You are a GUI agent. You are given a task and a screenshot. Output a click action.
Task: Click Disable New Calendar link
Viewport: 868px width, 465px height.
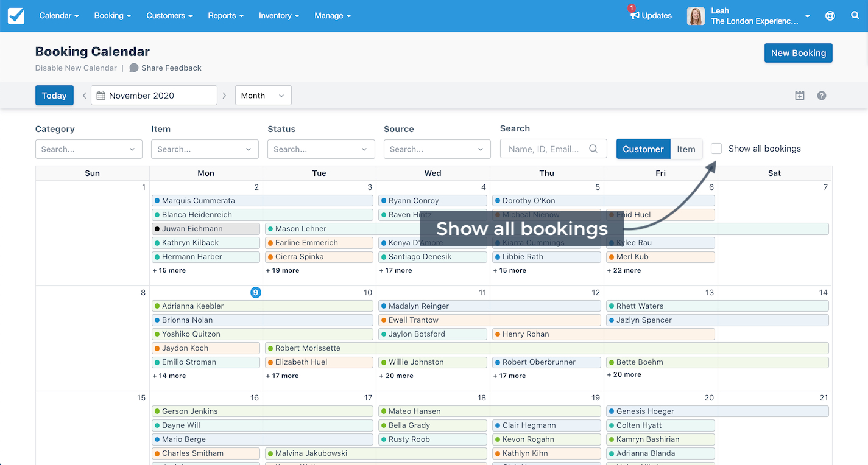coord(76,68)
